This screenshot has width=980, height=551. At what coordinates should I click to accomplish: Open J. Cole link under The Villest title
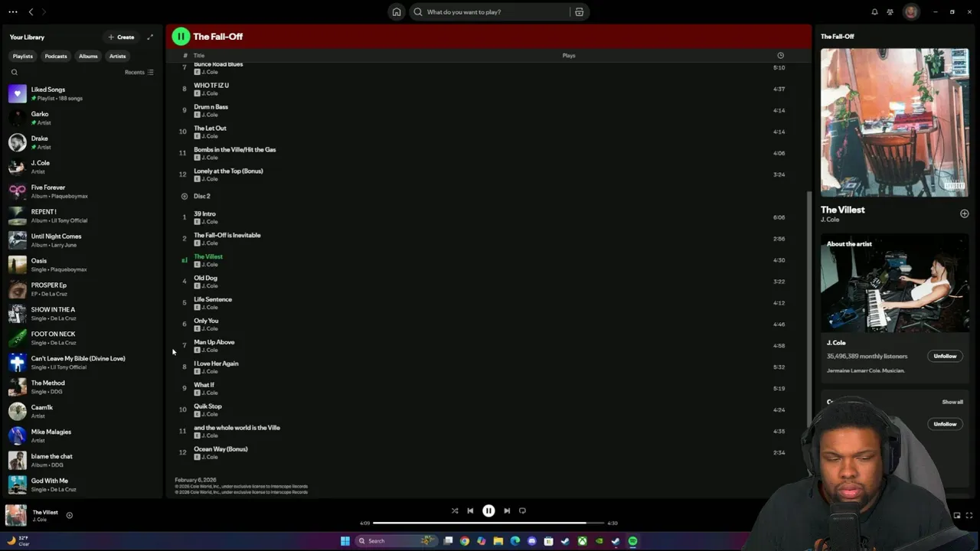pyautogui.click(x=830, y=220)
